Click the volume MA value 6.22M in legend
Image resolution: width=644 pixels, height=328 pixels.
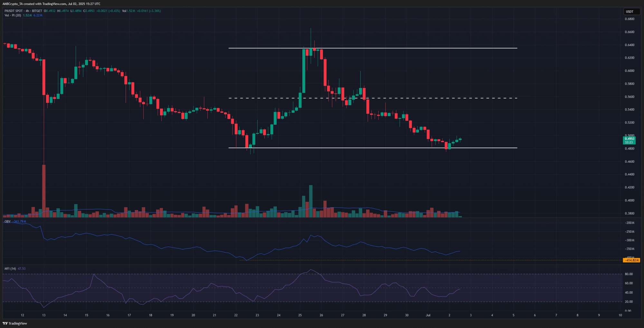point(38,15)
